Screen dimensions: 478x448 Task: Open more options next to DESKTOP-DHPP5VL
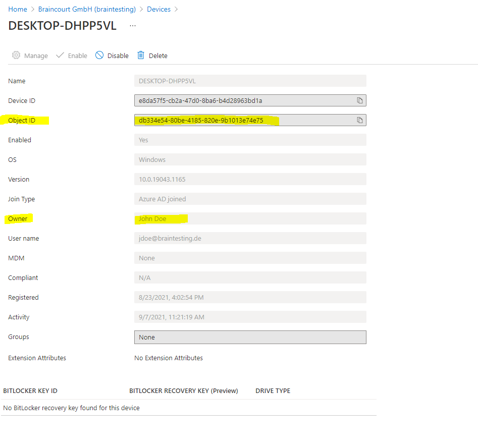tap(132, 25)
